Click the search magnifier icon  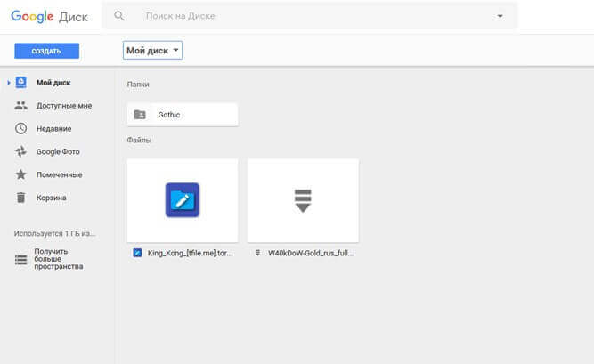tap(120, 16)
